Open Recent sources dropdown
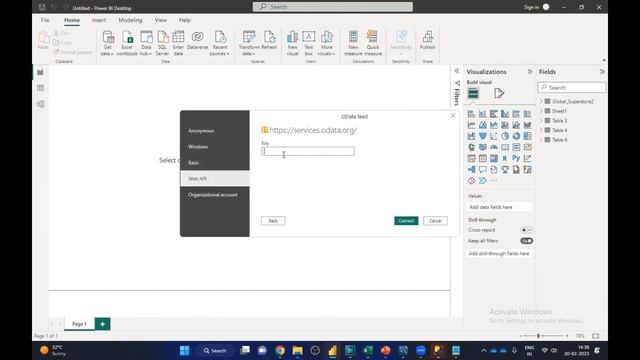640x360 pixels. (220, 43)
